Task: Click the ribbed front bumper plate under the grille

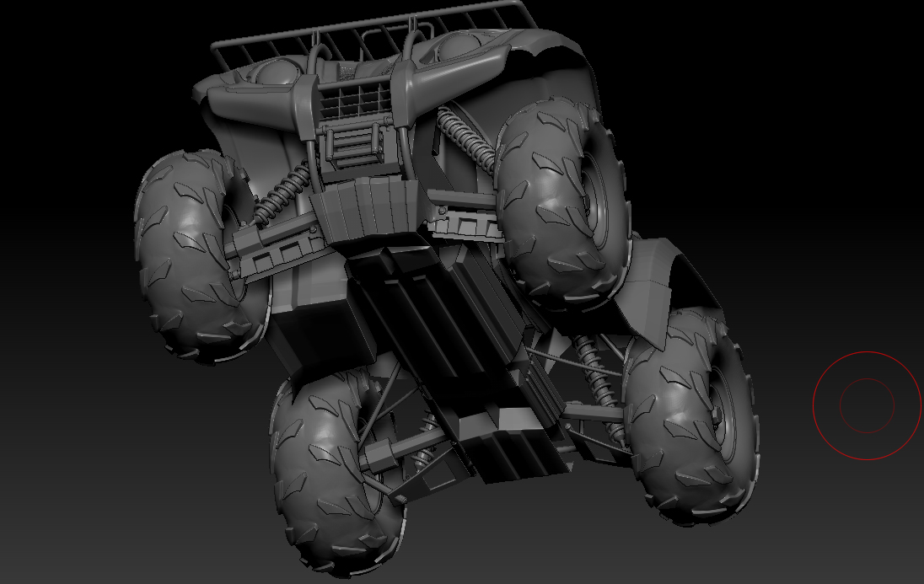Action: (364, 212)
